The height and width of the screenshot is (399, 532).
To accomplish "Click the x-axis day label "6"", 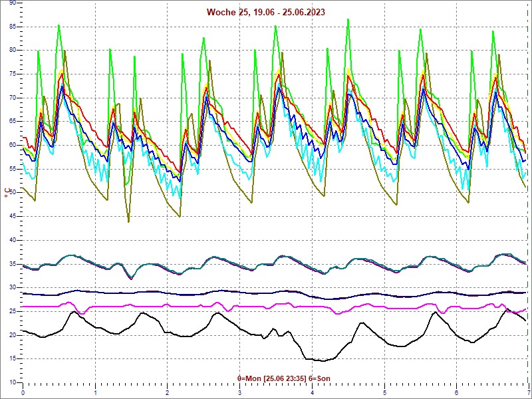I will point(457,393).
